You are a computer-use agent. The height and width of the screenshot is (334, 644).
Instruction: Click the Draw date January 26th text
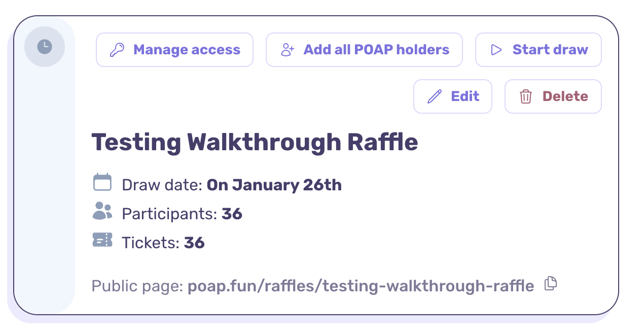pyautogui.click(x=274, y=185)
